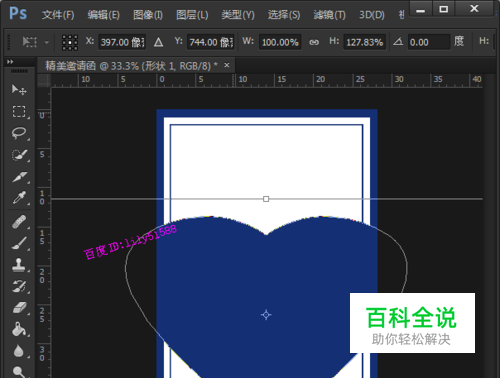Select the Paint Bucket tool
Viewport: 500px width, 378px height.
(19, 329)
